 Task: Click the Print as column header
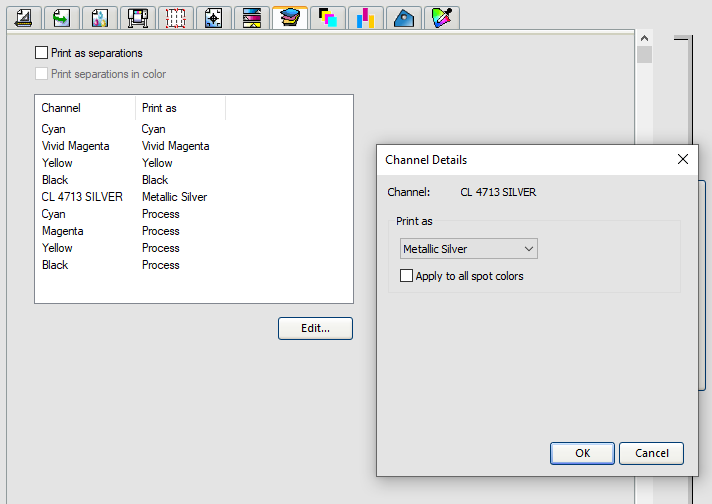click(x=180, y=108)
